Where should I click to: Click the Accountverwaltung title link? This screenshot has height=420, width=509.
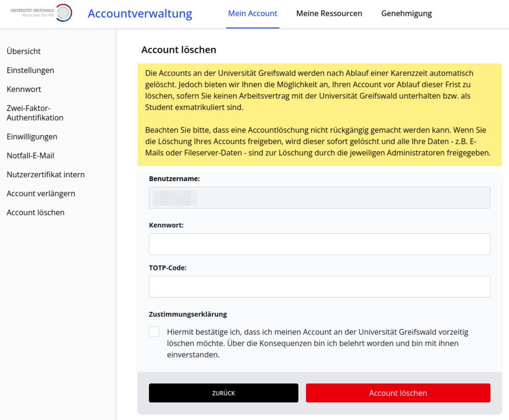point(140,14)
